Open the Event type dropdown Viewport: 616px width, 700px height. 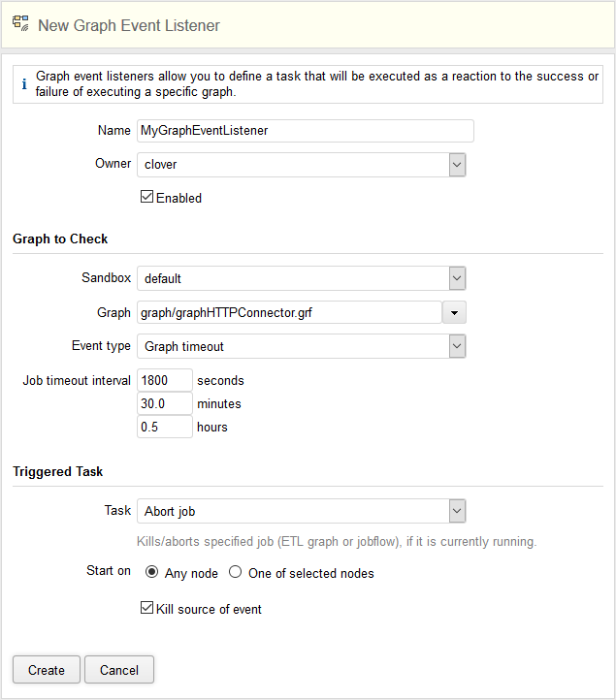(x=457, y=346)
